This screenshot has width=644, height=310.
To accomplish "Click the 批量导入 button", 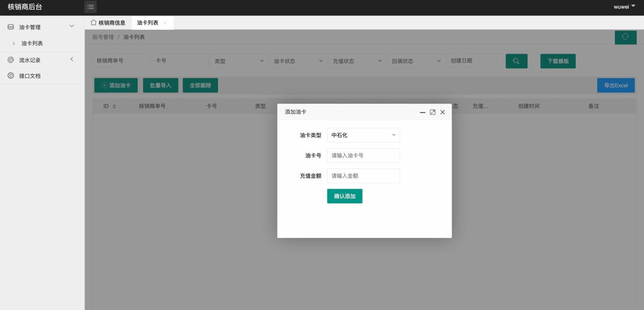I will 161,85.
